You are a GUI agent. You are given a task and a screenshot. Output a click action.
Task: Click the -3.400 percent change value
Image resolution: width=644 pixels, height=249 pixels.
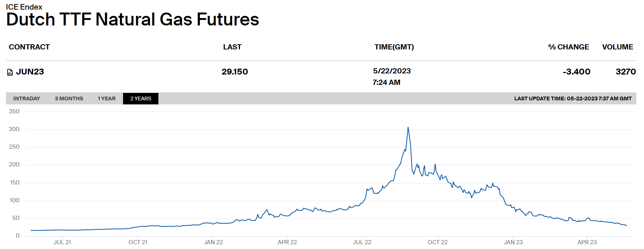point(576,72)
